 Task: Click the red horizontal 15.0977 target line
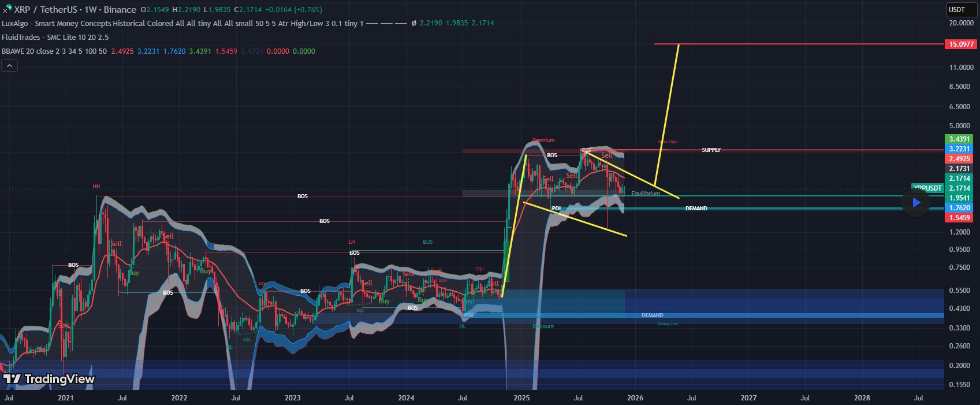click(799, 44)
